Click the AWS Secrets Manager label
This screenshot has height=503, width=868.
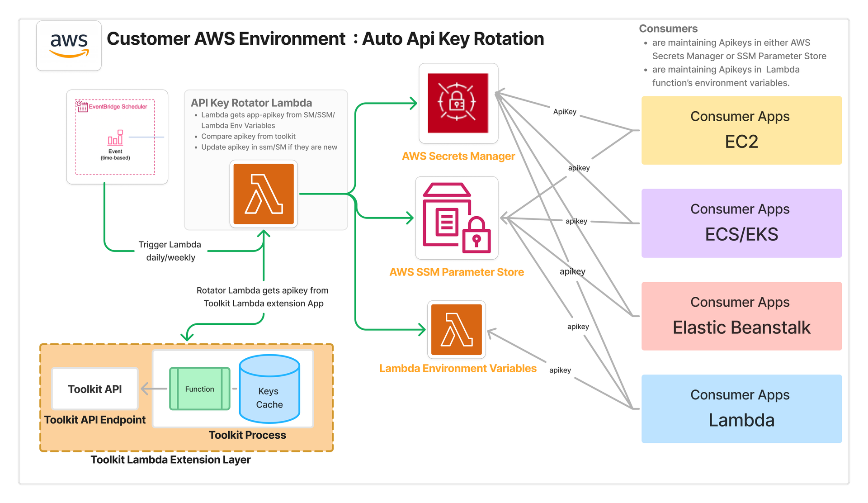click(458, 156)
